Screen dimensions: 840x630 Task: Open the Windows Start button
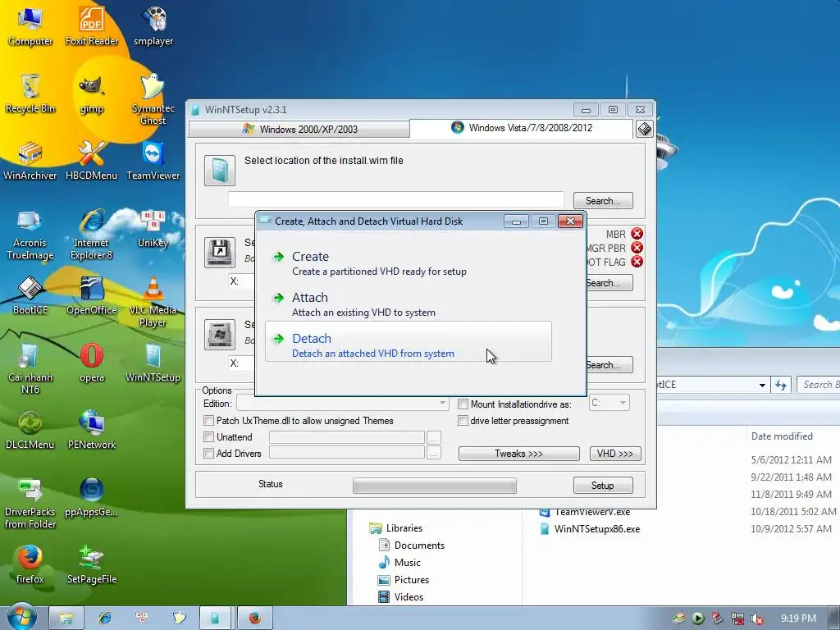coord(21,617)
